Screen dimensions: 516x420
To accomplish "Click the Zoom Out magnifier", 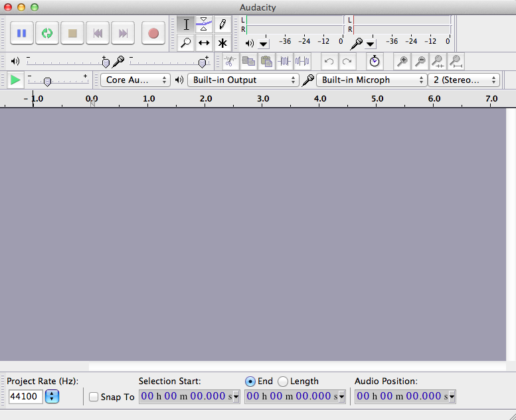I will pyautogui.click(x=420, y=61).
